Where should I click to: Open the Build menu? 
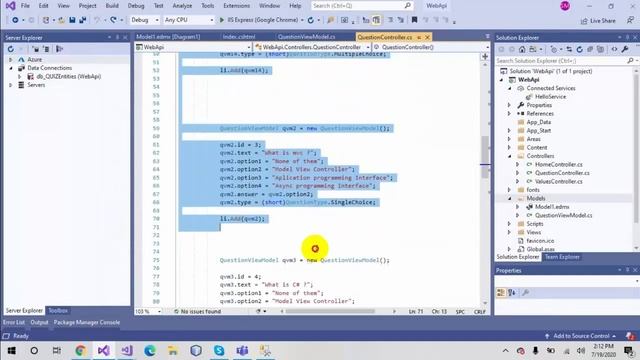click(112, 6)
